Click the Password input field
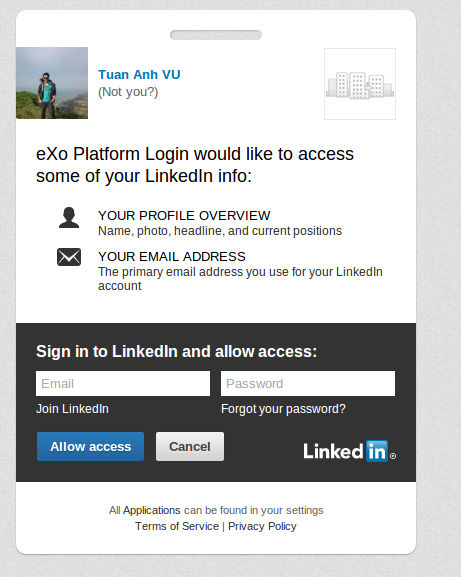 click(308, 383)
